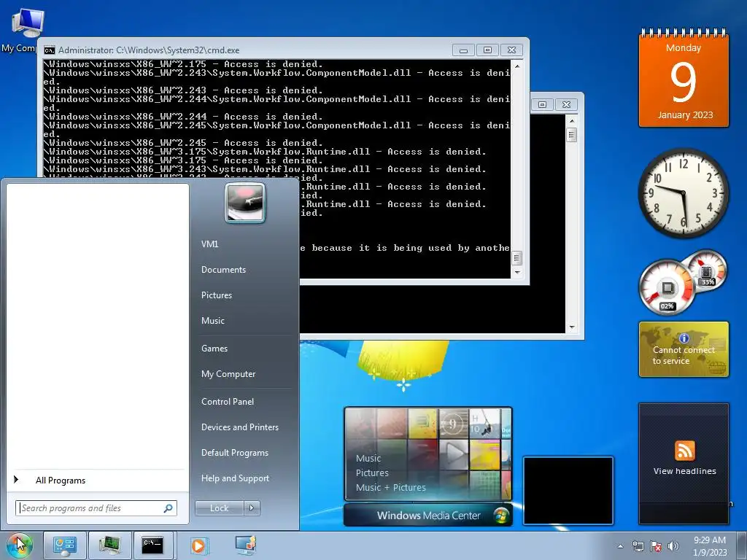
Task: Click the rear console window scrollbar thumb
Action: point(572,135)
